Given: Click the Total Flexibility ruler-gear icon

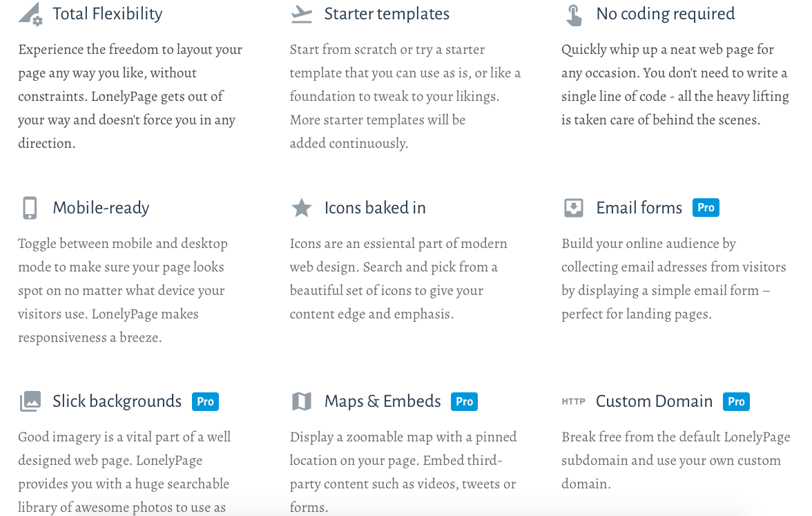Looking at the screenshot, I should [x=30, y=14].
